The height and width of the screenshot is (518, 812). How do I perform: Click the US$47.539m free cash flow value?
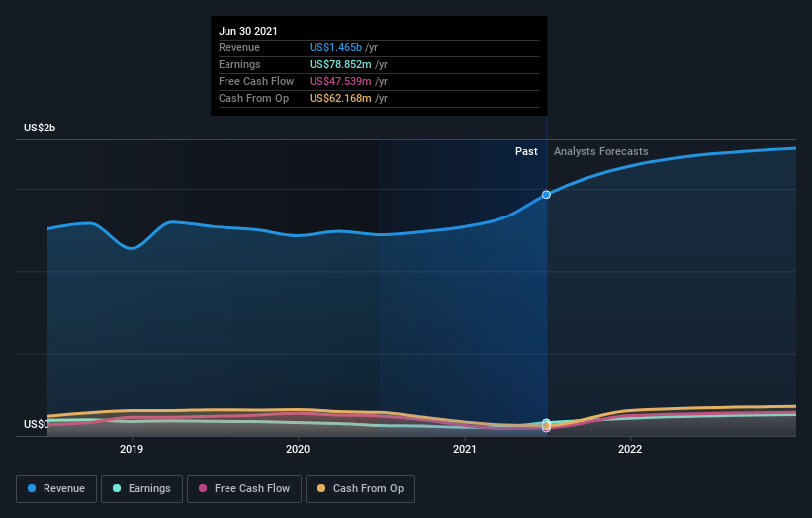[x=340, y=81]
